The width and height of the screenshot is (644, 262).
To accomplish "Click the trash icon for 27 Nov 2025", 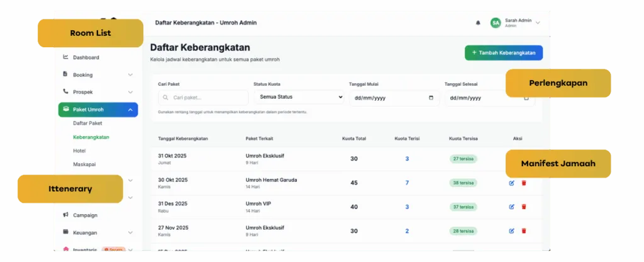I will pos(524,231).
